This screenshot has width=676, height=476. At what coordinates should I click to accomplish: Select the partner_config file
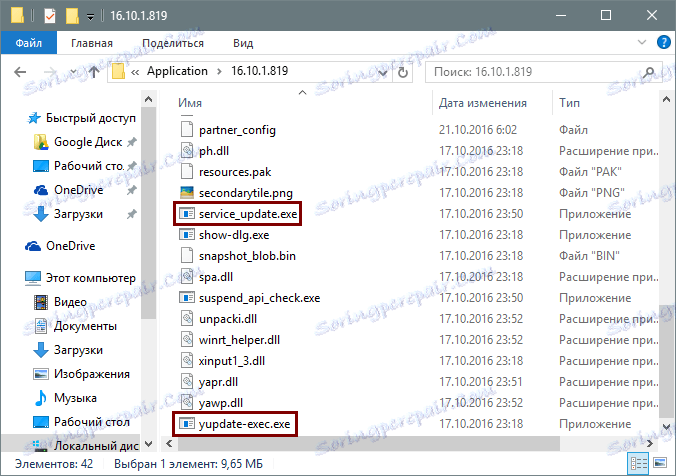tap(237, 130)
